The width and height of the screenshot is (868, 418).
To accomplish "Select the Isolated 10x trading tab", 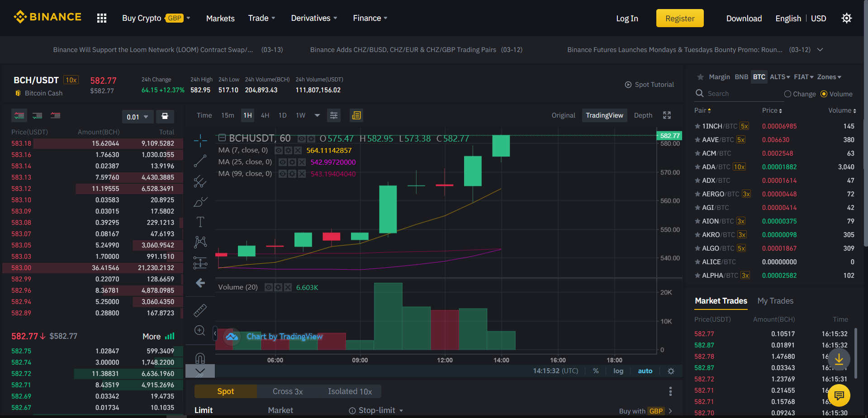I will [350, 391].
